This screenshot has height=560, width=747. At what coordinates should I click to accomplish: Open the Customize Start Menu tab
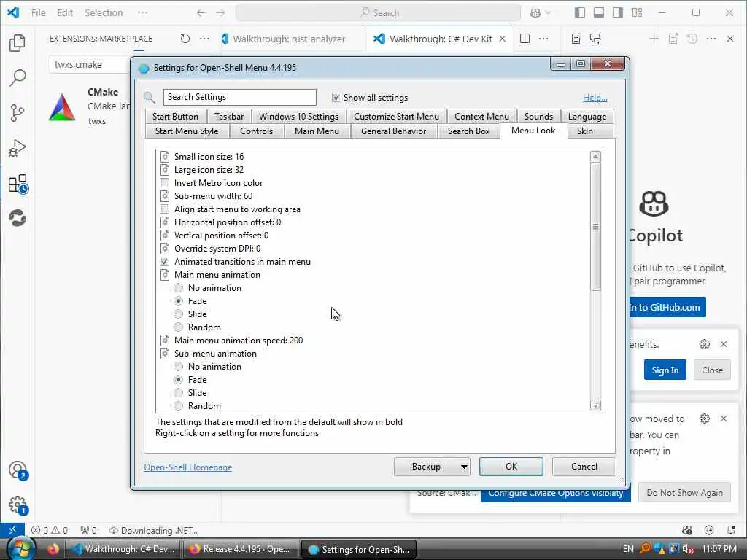tap(396, 116)
